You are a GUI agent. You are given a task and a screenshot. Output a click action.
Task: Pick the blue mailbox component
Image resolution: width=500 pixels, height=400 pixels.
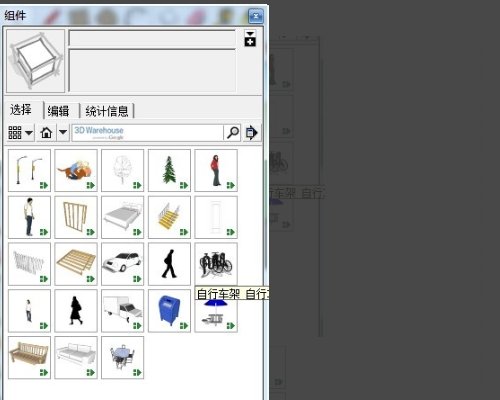click(169, 311)
